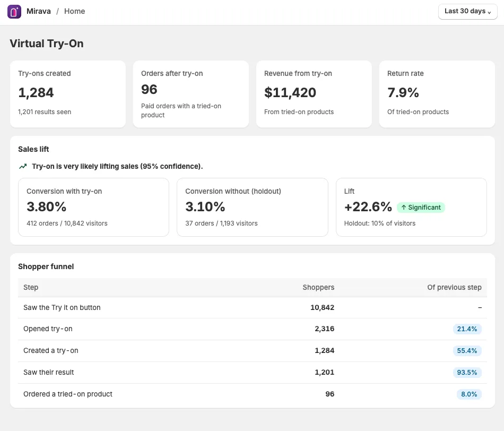Click the 8.0% percentage badge

(469, 394)
